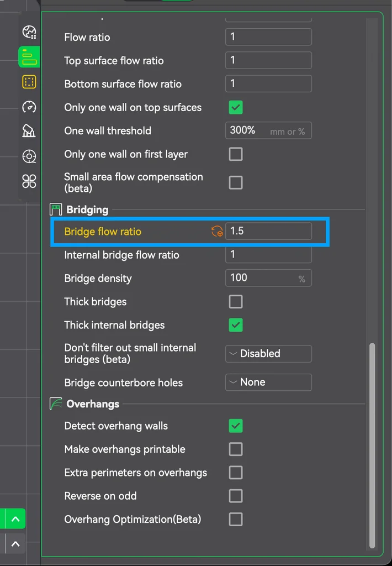Expand the gray button's up arrow

[x=15, y=544]
